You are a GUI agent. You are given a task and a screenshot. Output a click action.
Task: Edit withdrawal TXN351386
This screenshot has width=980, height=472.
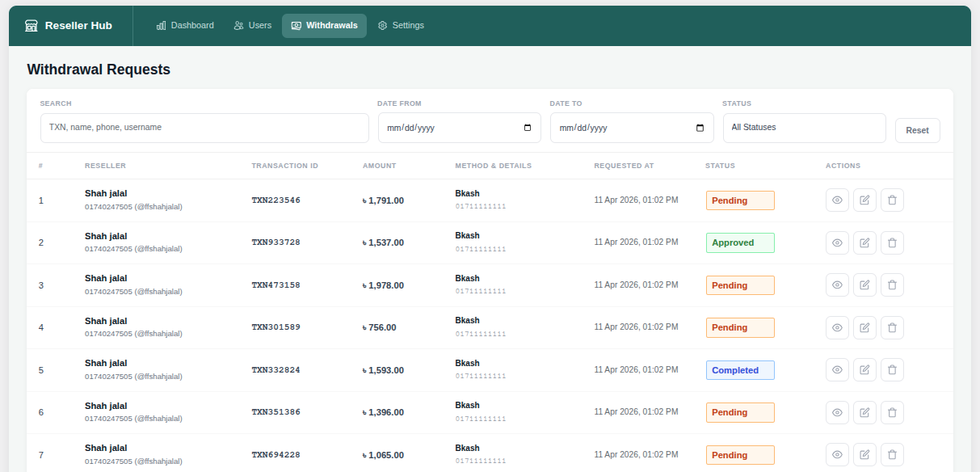[864, 412]
